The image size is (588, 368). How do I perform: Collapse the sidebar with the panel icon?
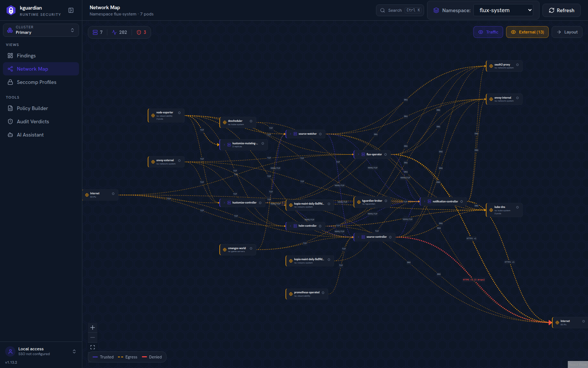pyautogui.click(x=71, y=10)
